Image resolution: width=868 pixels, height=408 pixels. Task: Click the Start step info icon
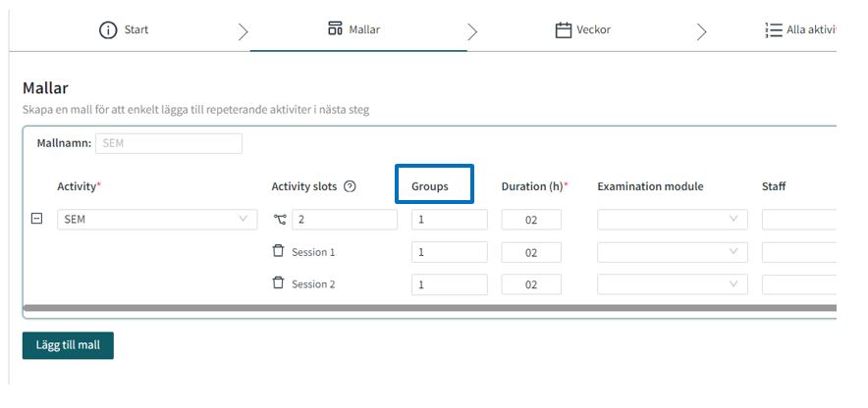tap(108, 30)
